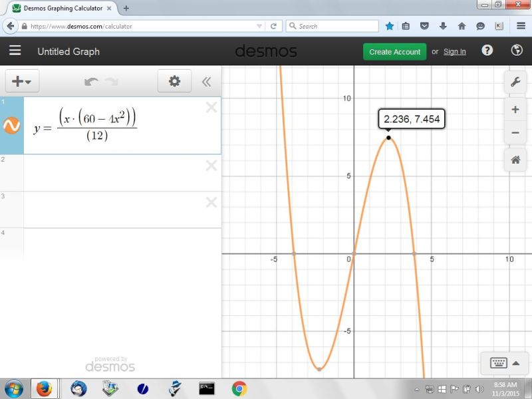This screenshot has height=399, width=532.
Task: Open the language globe menu
Action: point(517,51)
